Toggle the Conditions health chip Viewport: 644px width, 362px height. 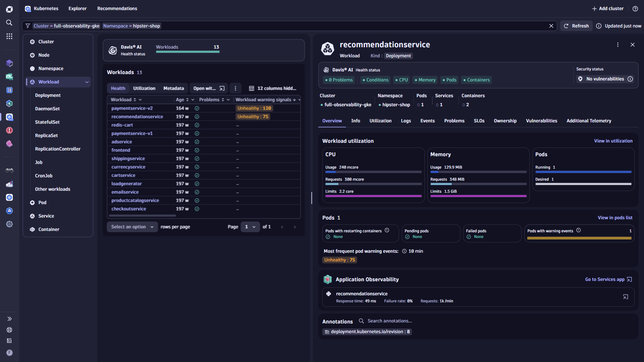pyautogui.click(x=375, y=80)
